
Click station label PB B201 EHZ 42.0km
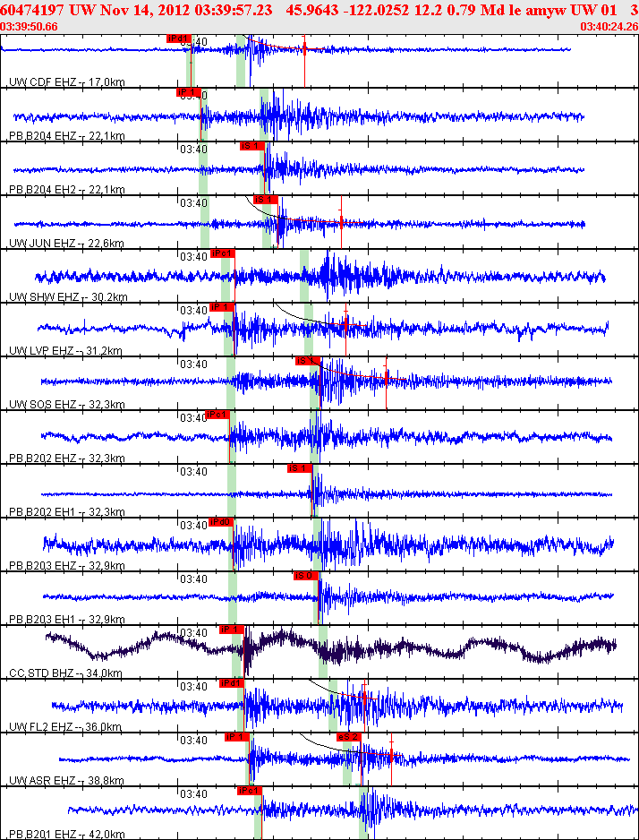click(x=67, y=835)
